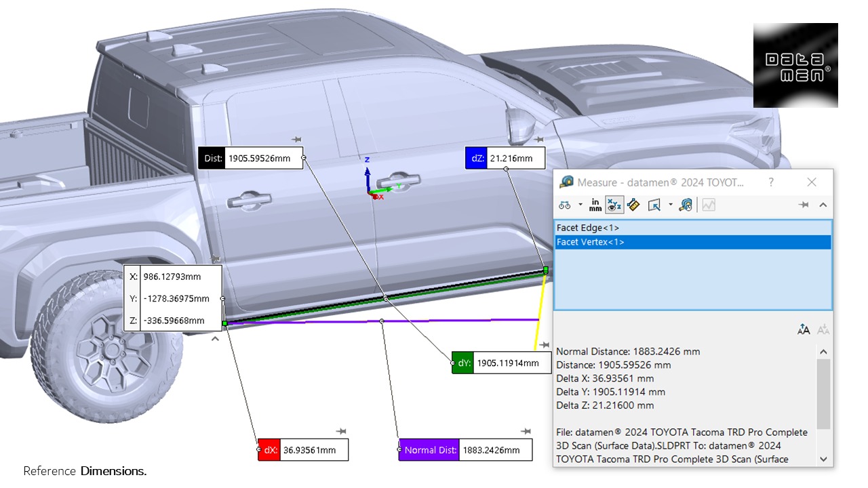Click 'Normal Distance: 1883.2426 mm' result line
Image resolution: width=868 pixels, height=488 pixels.
point(628,352)
